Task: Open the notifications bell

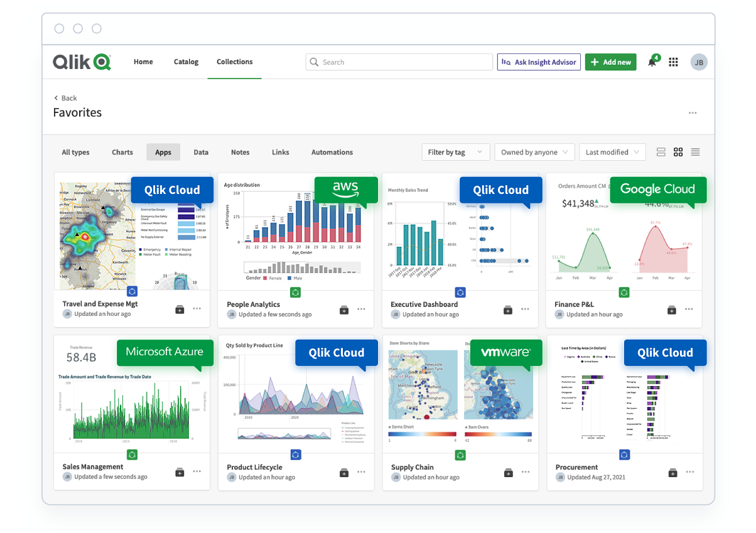Action: (653, 62)
